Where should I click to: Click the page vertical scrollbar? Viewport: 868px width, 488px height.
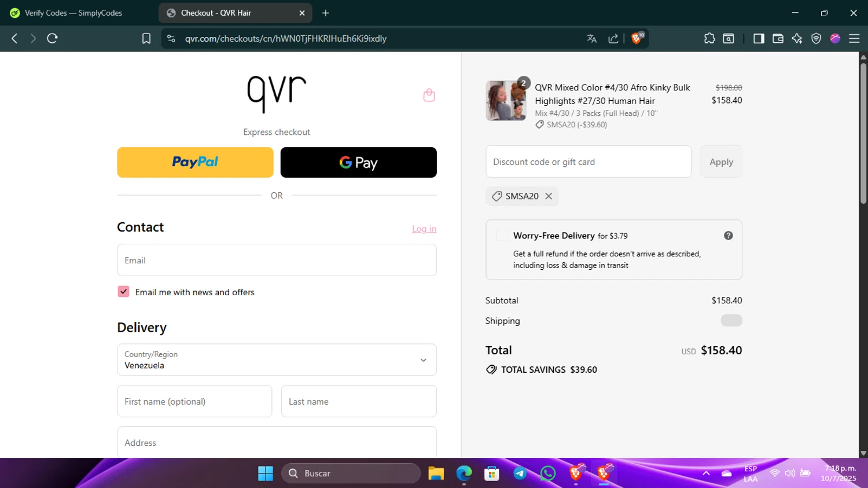click(x=863, y=133)
